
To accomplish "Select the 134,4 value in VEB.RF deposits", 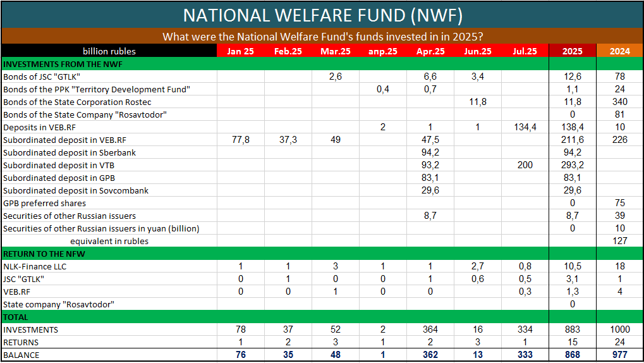I will (525, 128).
